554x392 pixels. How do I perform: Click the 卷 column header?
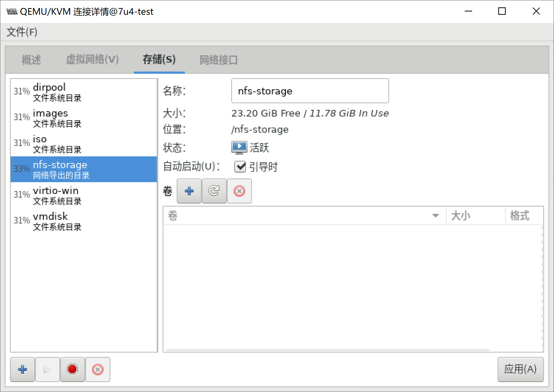[x=305, y=216]
